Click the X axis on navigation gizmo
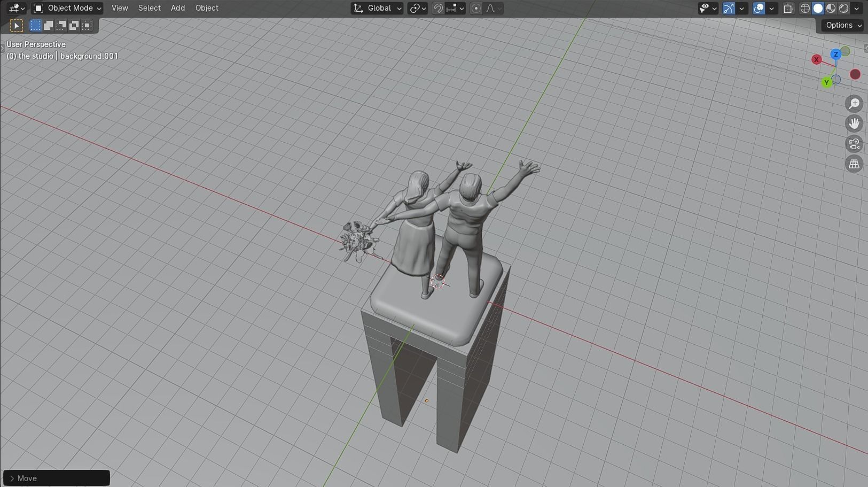 click(816, 59)
